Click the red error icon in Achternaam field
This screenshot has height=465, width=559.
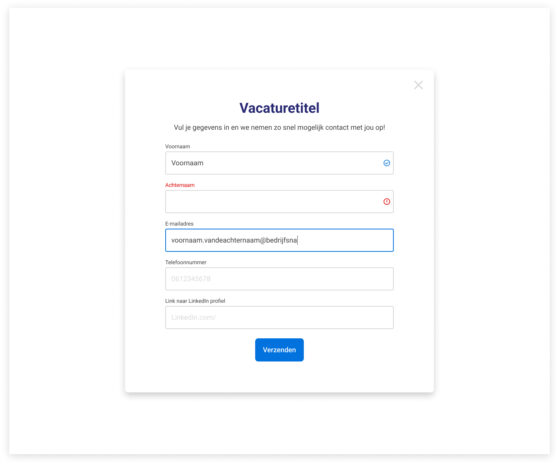386,201
